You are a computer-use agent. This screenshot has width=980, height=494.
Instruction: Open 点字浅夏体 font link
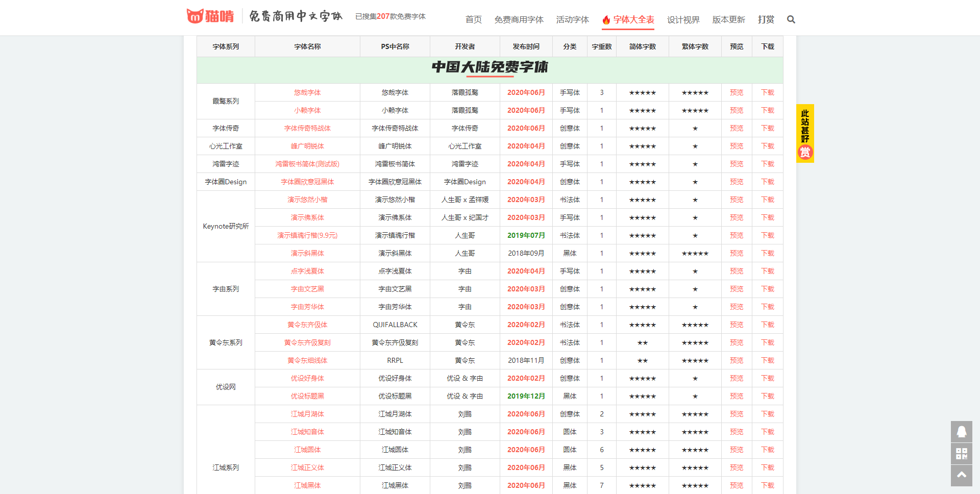307,271
